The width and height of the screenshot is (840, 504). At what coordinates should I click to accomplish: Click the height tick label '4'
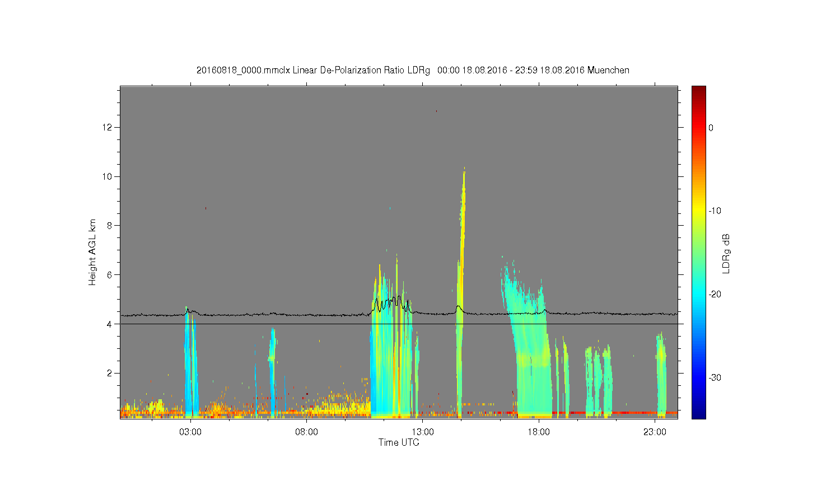110,324
